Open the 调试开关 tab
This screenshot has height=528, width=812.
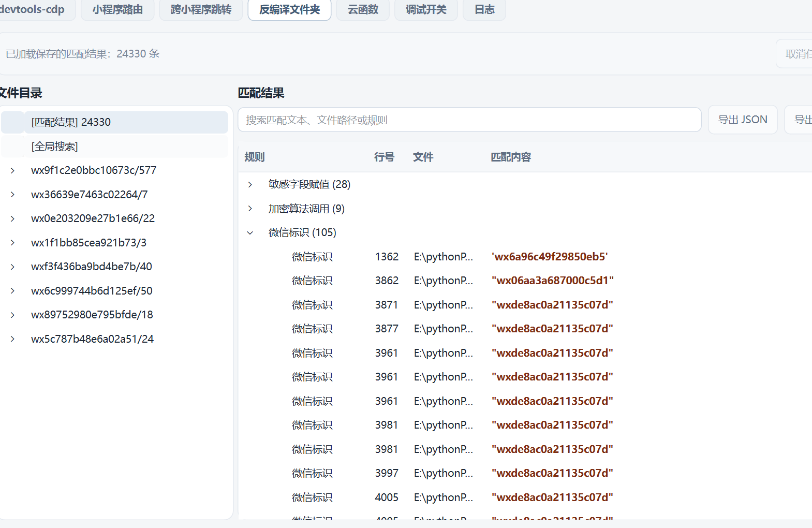tap(426, 10)
